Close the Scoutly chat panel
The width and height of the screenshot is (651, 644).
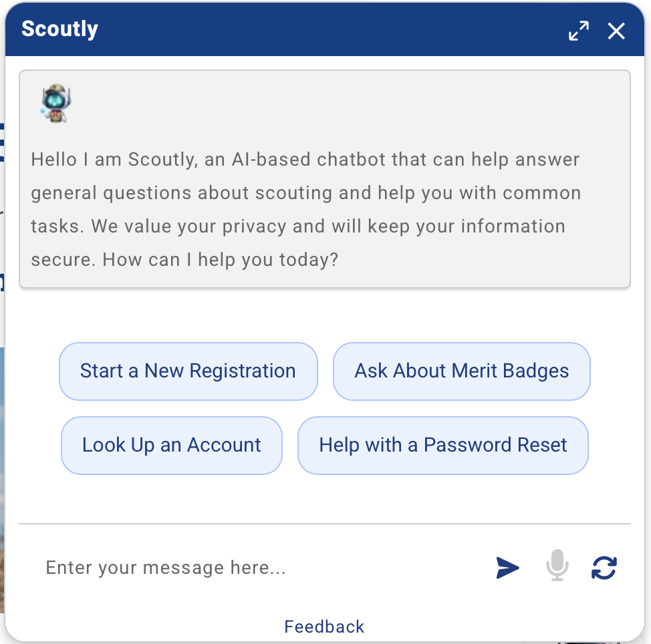pos(616,31)
